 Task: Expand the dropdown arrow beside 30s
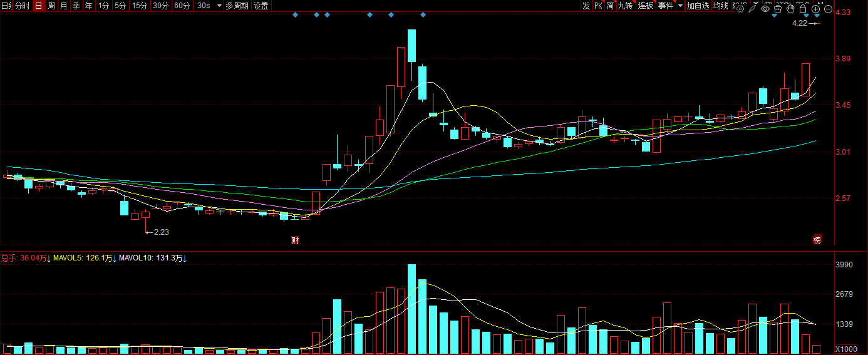pyautogui.click(x=219, y=6)
